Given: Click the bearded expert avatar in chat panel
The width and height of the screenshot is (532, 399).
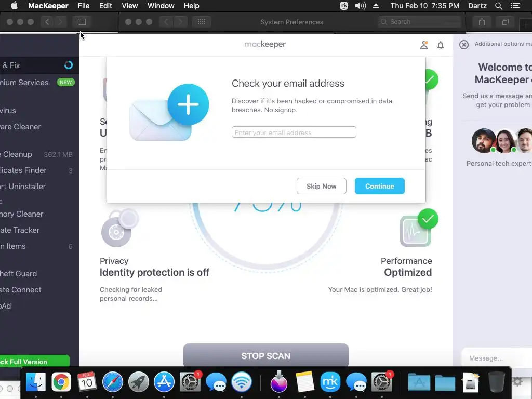Looking at the screenshot, I should click(484, 140).
